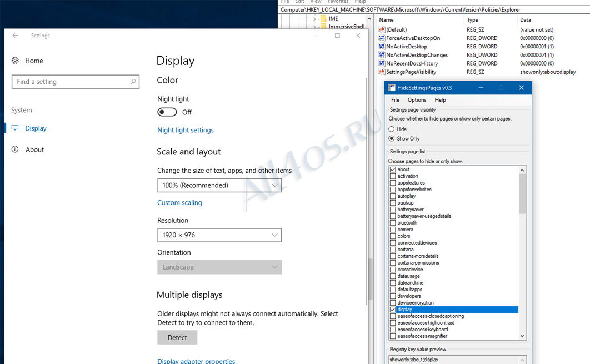Click the NoRecentDocsHistory DWORD icon
The width and height of the screenshot is (590, 364).
[x=382, y=63]
